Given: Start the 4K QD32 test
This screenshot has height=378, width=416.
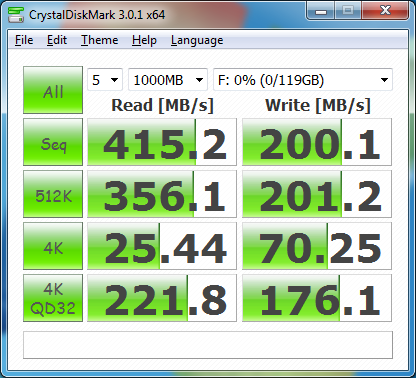Looking at the screenshot, I should point(53,298).
